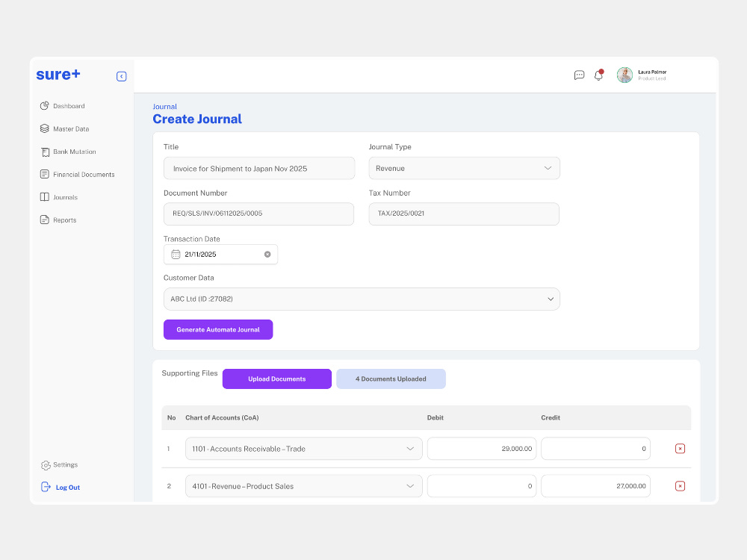Open Bank Mutation menu item
The width and height of the screenshot is (747, 560).
tap(74, 152)
